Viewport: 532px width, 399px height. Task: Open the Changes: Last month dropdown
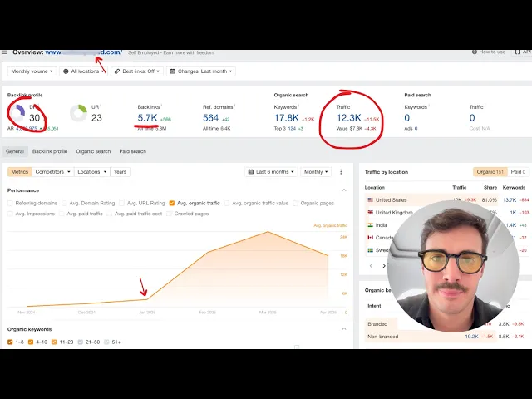(201, 71)
